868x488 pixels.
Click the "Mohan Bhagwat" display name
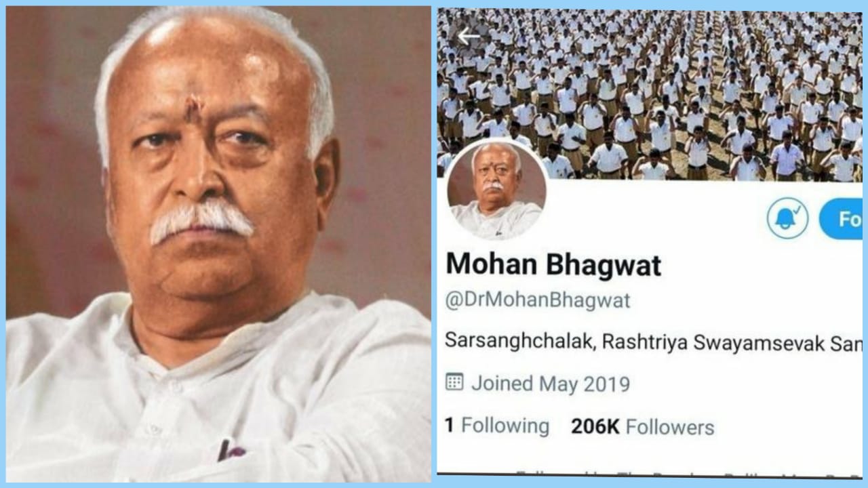pos(553,265)
